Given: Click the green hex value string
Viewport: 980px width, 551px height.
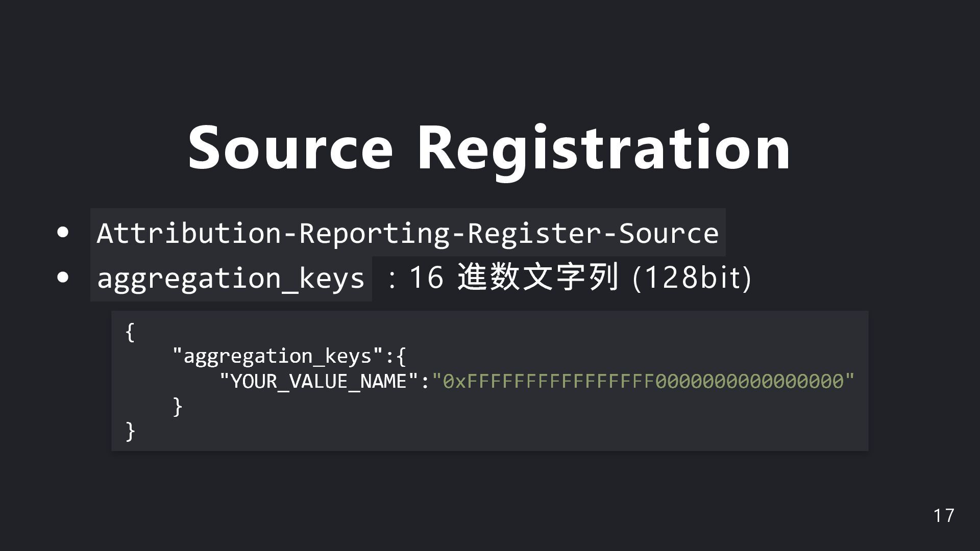Looking at the screenshot, I should [643, 381].
